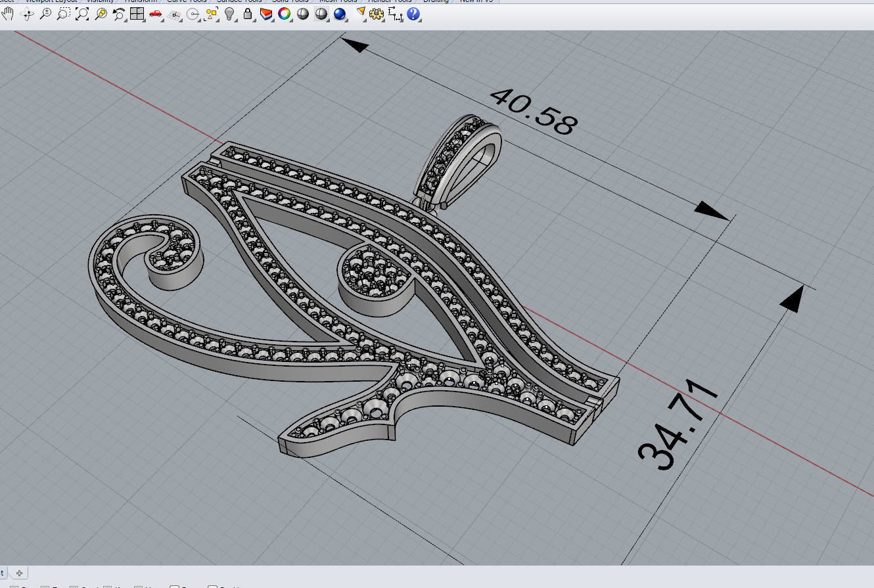This screenshot has height=588, width=874.
Task: Open the Transform toolbar tab
Action: (141, 1)
